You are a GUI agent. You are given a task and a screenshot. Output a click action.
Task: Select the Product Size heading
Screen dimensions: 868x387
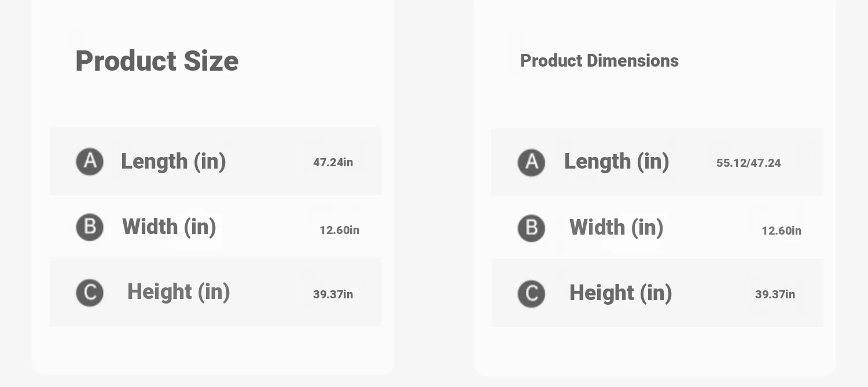(157, 61)
